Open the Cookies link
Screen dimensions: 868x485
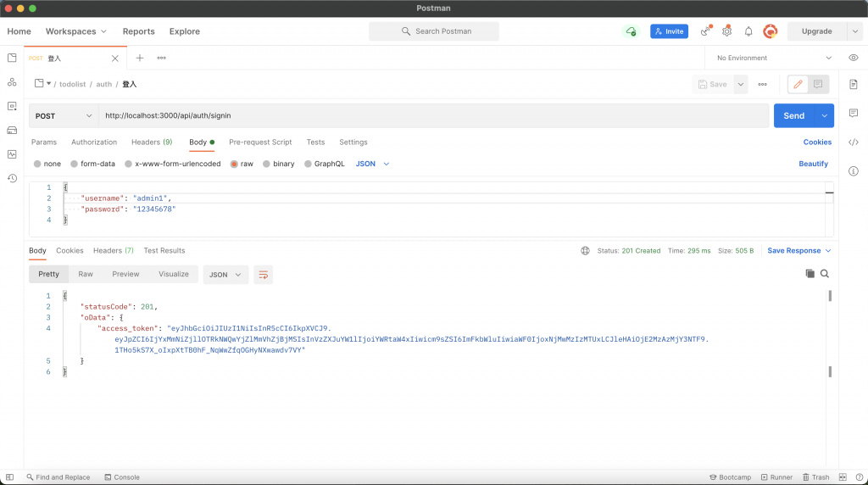(x=817, y=142)
